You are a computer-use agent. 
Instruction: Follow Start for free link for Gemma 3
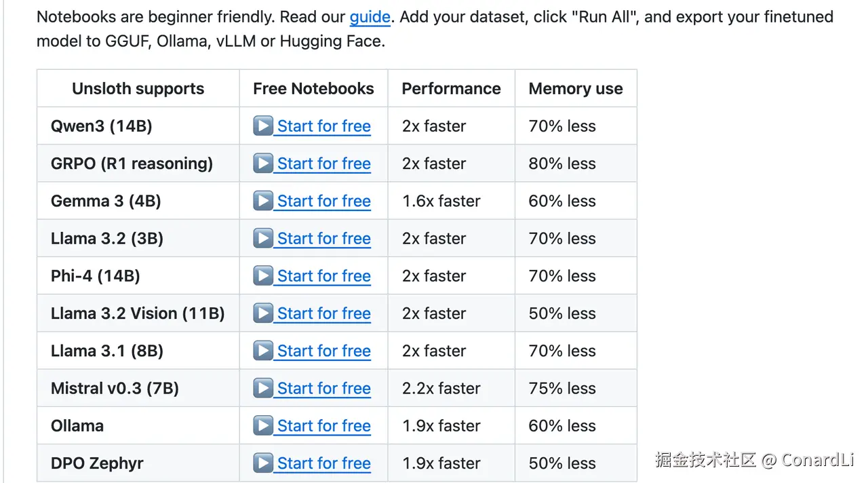pos(323,201)
